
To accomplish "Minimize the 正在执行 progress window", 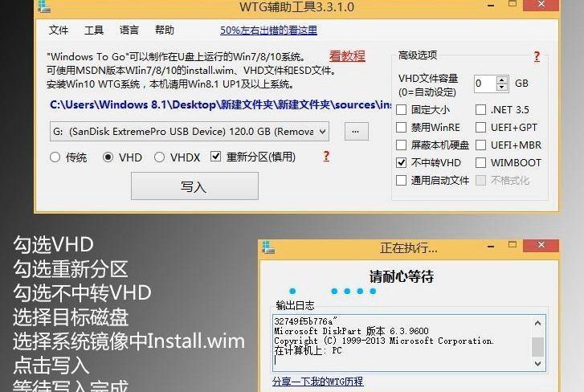I will coord(491,247).
